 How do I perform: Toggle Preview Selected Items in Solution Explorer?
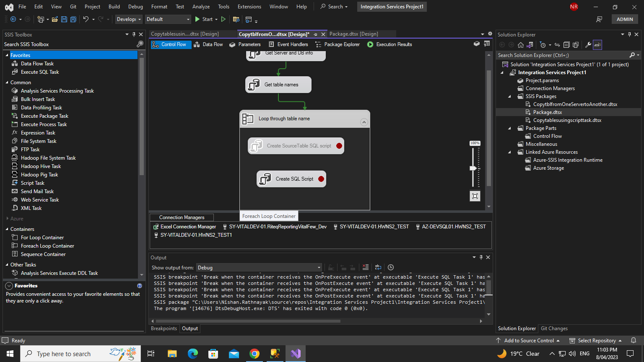coord(597,45)
